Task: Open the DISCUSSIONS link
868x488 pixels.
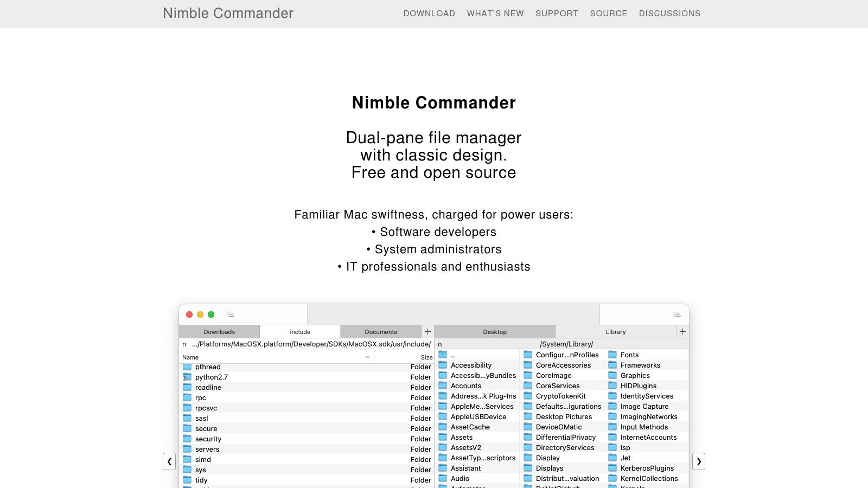Action: click(669, 14)
